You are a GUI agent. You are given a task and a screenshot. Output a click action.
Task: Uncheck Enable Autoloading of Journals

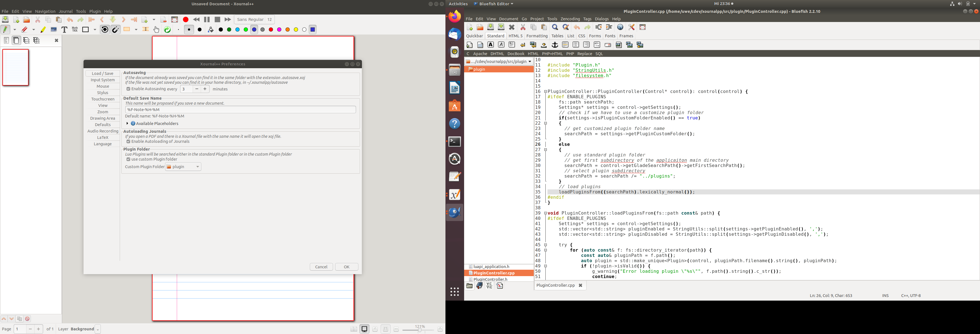point(128,141)
